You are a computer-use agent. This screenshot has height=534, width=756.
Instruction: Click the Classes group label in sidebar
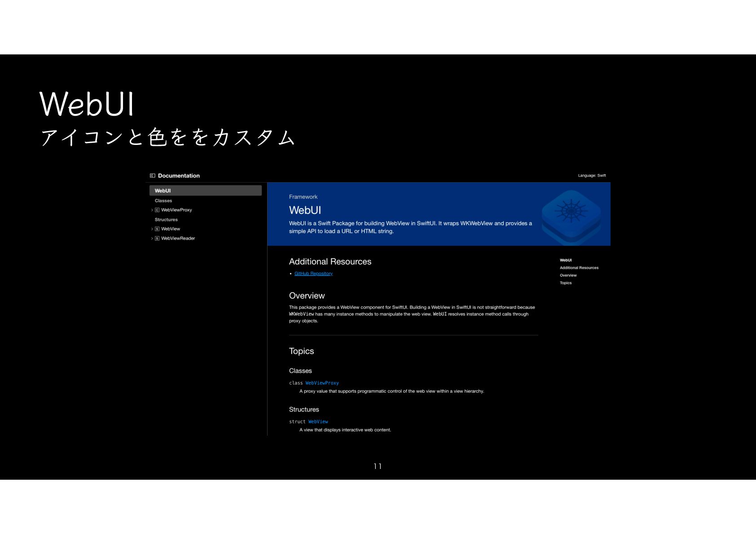click(163, 201)
